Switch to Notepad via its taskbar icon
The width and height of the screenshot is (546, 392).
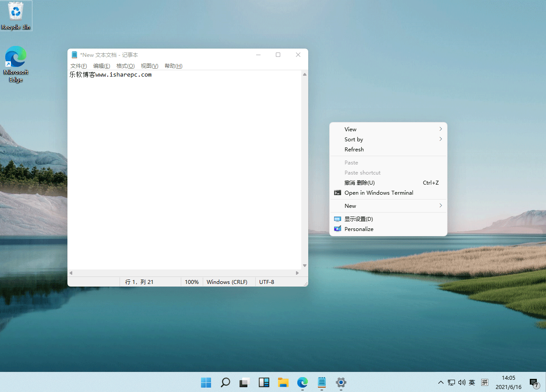tap(321, 382)
